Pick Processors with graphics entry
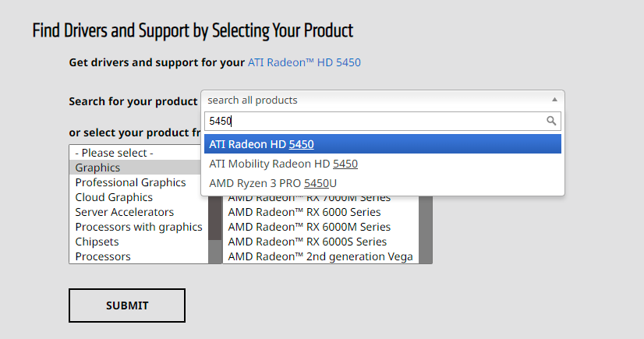The width and height of the screenshot is (644, 339). (x=137, y=227)
